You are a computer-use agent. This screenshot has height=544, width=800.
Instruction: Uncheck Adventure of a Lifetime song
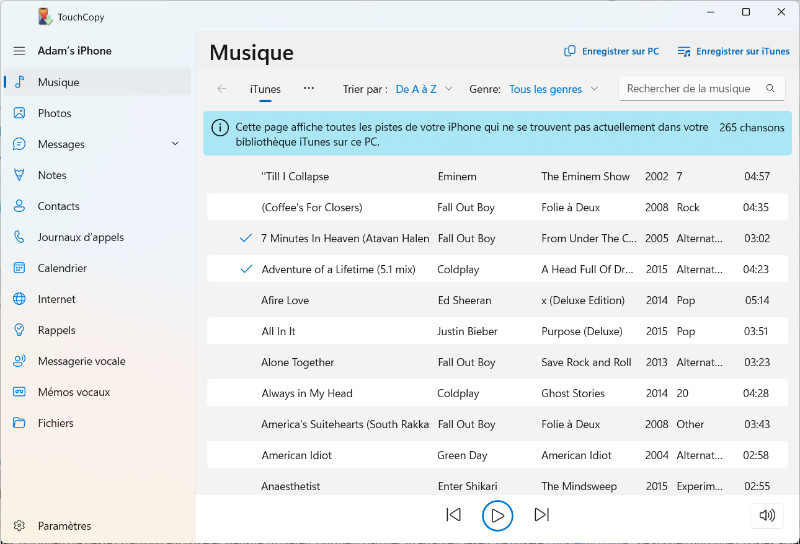pos(246,269)
